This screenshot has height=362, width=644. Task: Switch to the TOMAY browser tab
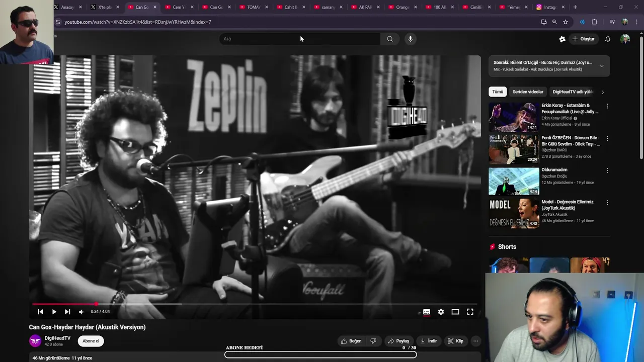253,7
